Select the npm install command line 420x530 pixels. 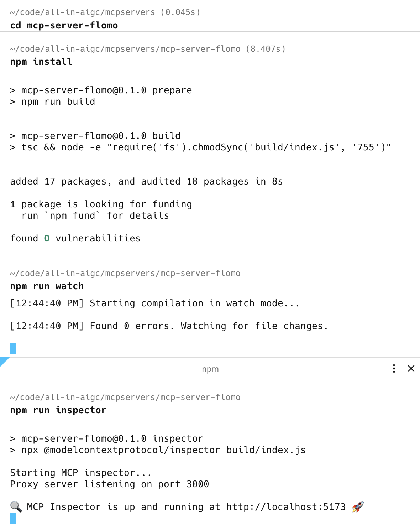click(x=41, y=62)
